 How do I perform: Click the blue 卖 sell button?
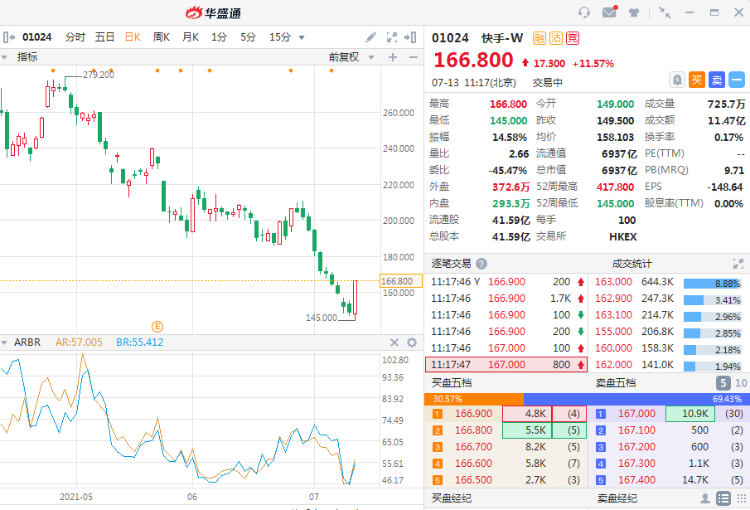[x=717, y=80]
